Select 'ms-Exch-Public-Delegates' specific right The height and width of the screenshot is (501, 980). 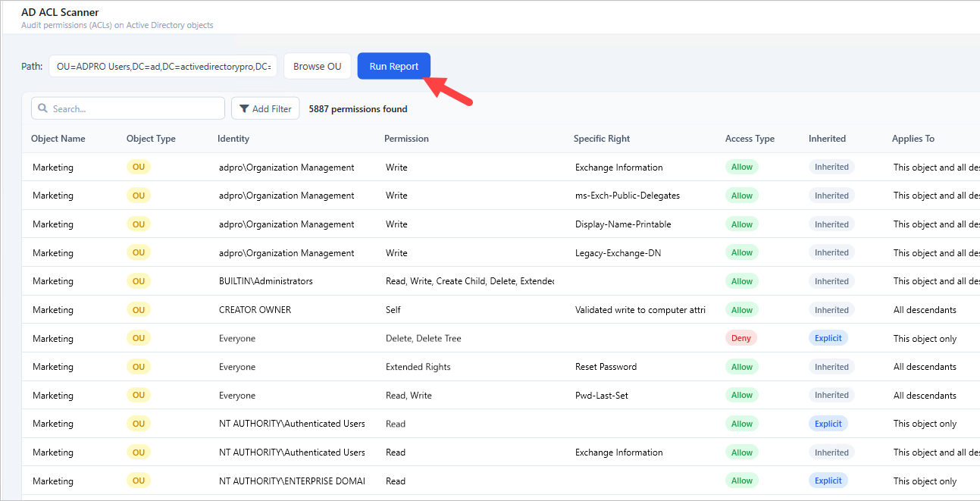[x=628, y=196]
